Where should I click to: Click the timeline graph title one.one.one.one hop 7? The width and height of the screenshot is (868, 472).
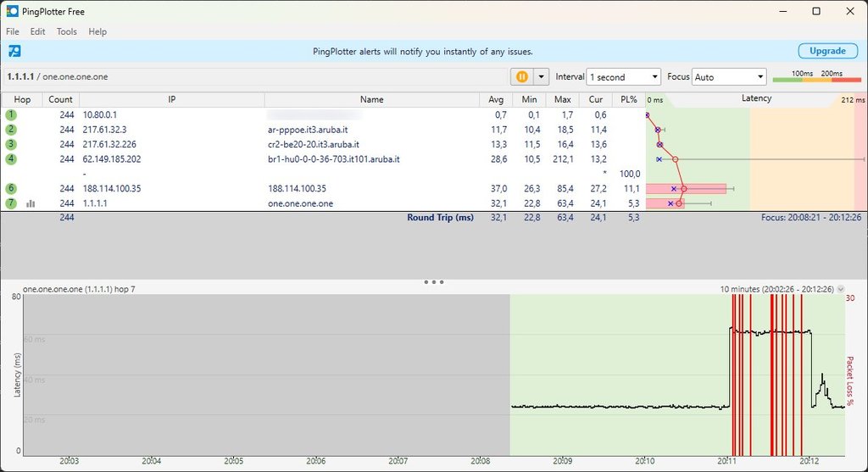[x=79, y=289]
